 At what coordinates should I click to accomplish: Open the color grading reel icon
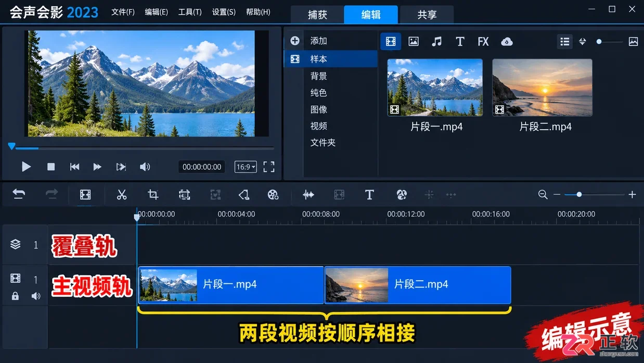click(273, 194)
